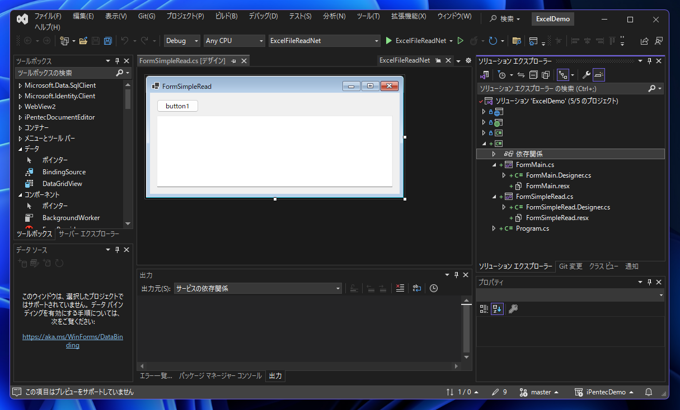The height and width of the screenshot is (410, 680).
Task: Toggle pin on Toolbox panel
Action: click(x=117, y=61)
